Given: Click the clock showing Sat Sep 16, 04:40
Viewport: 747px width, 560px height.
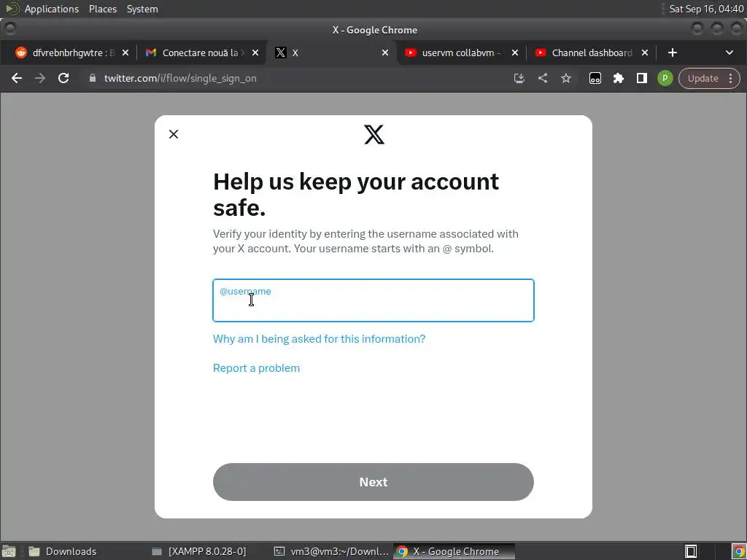Looking at the screenshot, I should tap(706, 9).
